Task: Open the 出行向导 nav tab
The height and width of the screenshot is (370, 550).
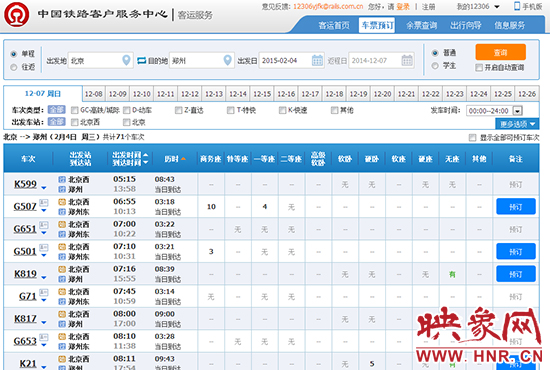Action: [466, 25]
